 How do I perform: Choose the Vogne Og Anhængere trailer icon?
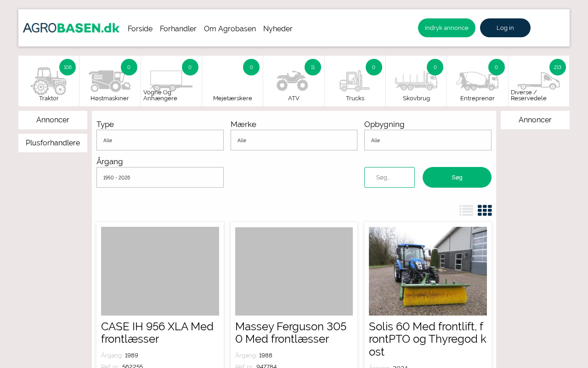pyautogui.click(x=171, y=81)
